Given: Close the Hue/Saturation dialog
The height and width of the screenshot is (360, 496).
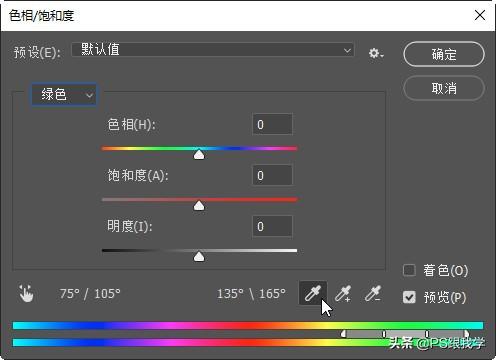Looking at the screenshot, I should tap(480, 15).
